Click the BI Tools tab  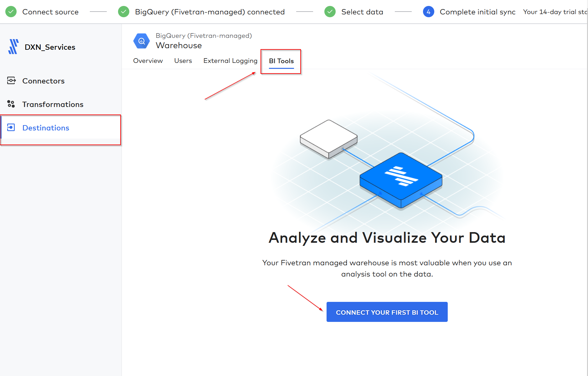pyautogui.click(x=281, y=61)
